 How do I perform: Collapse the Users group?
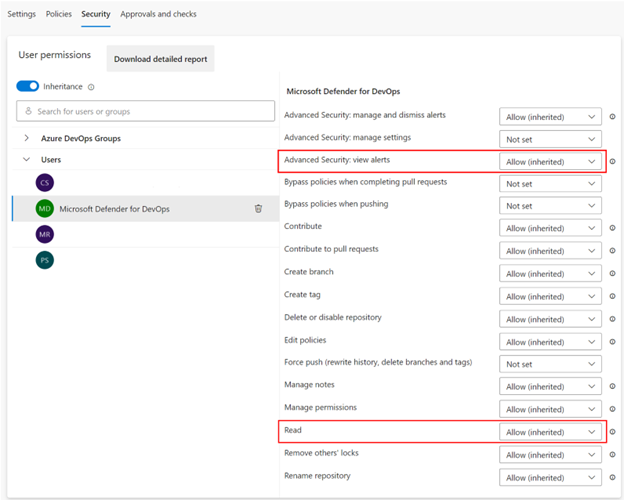click(27, 160)
